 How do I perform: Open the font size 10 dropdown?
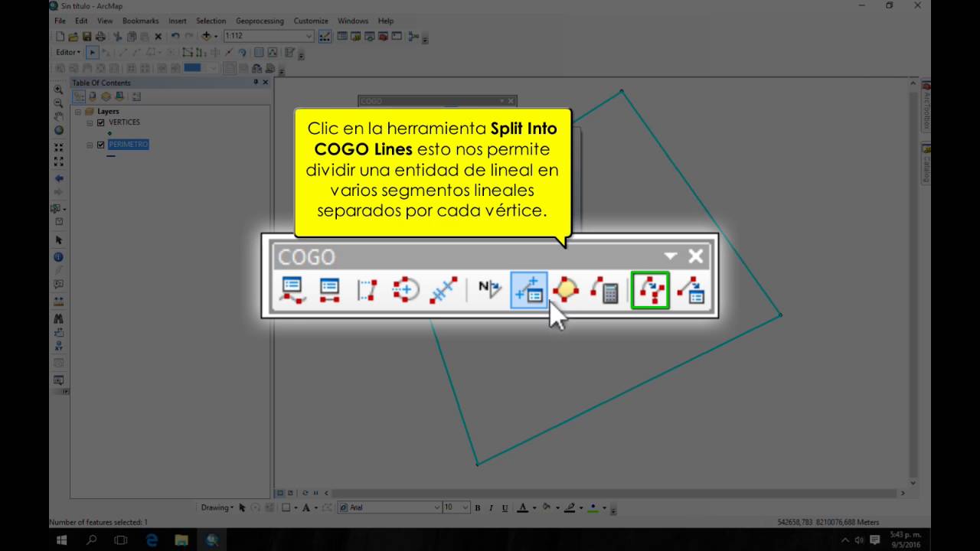465,507
